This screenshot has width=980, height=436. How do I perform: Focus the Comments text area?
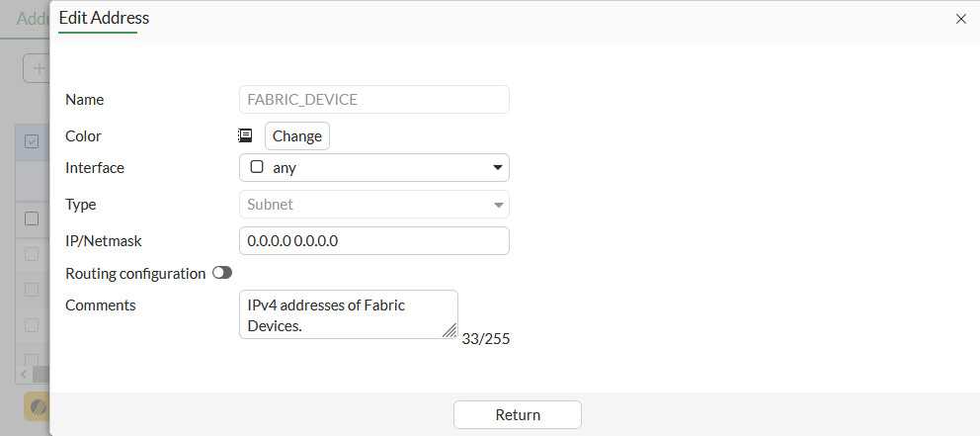coord(348,313)
